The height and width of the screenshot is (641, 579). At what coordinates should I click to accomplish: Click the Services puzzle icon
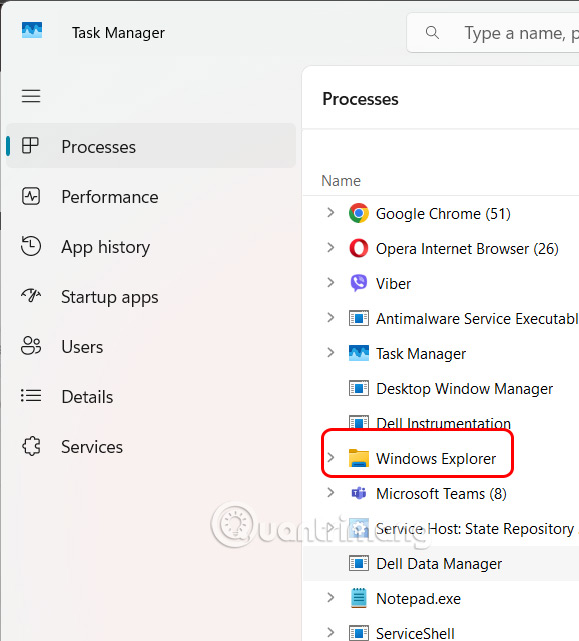31,446
